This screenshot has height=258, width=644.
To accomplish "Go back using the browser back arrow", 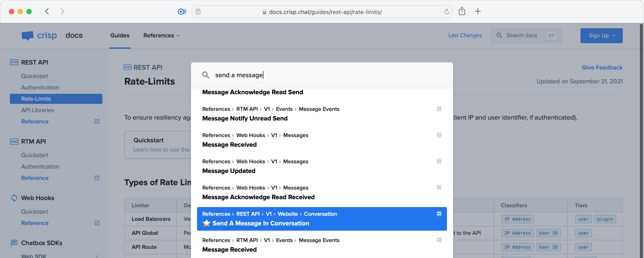I will tap(47, 11).
